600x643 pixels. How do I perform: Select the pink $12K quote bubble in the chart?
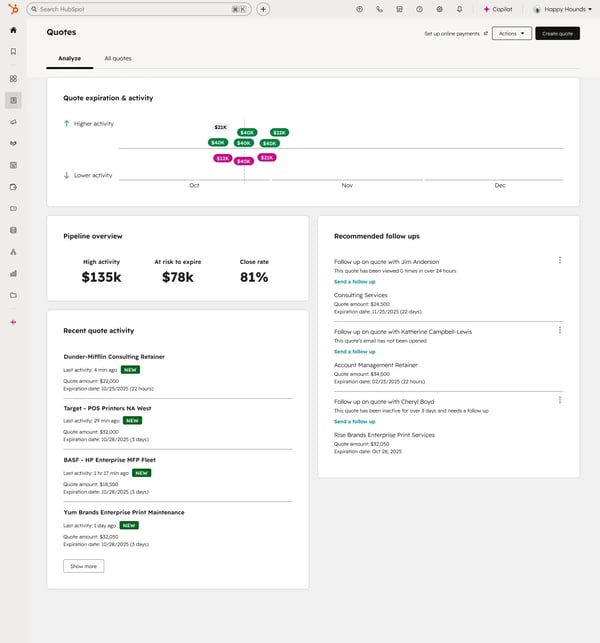click(x=223, y=158)
